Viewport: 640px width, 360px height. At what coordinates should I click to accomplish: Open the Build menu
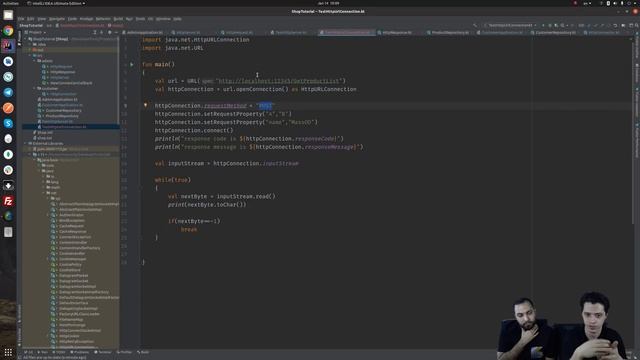coord(118,19)
